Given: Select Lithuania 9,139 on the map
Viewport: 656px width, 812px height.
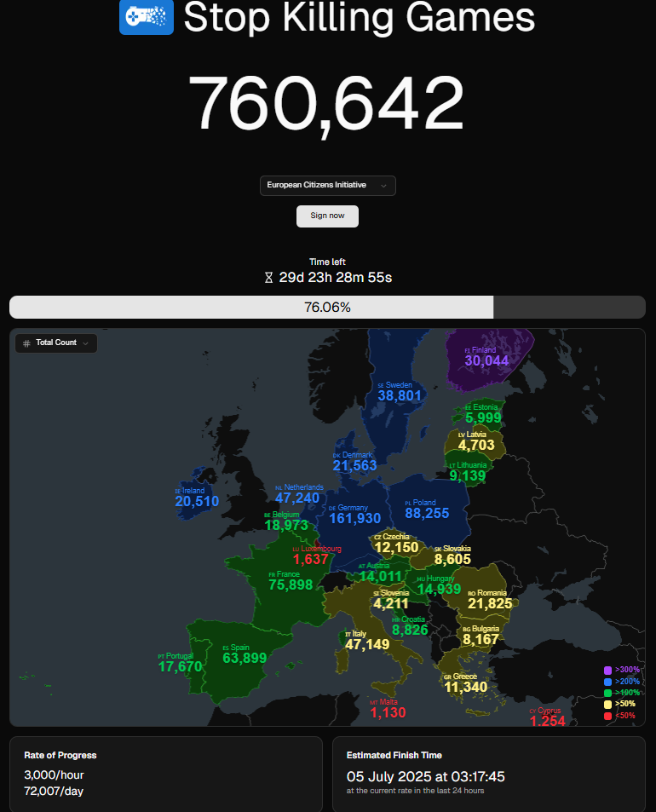Looking at the screenshot, I should [x=468, y=471].
